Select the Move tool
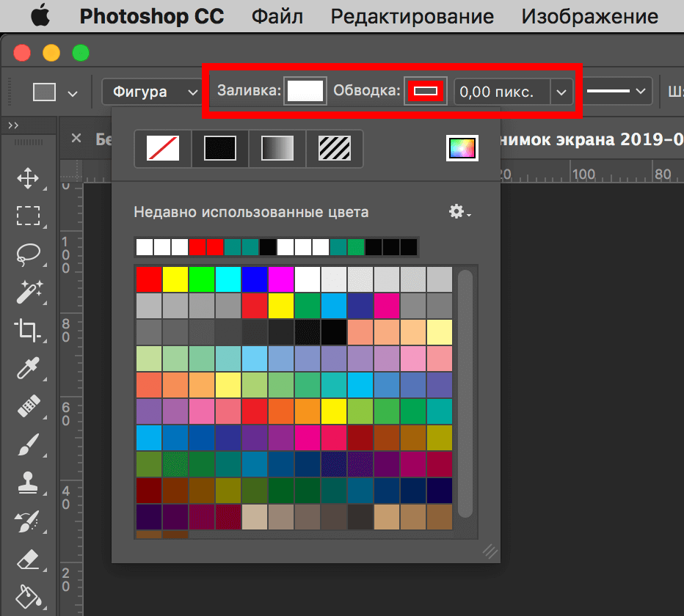Image resolution: width=684 pixels, height=616 pixels. [28, 178]
